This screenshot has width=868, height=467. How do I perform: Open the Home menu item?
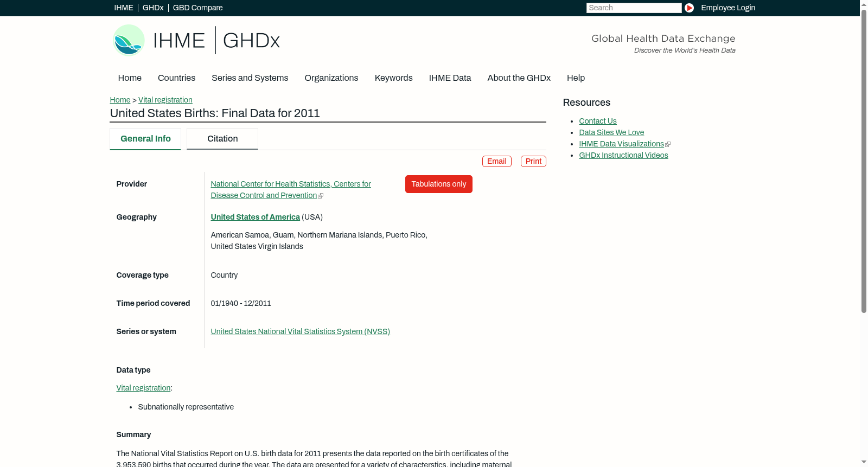[130, 78]
